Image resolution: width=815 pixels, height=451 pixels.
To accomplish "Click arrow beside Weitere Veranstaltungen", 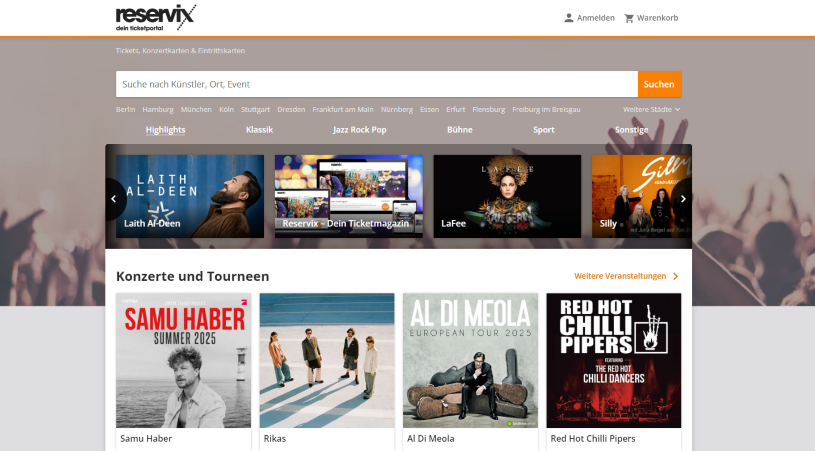I will 675,276.
